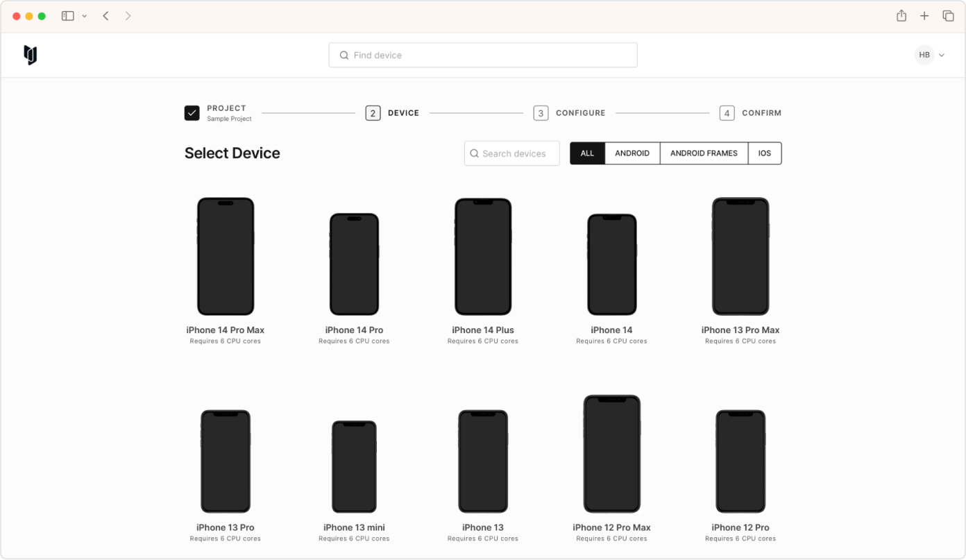Click the iPhone 13 name label
This screenshot has height=560, width=966.
(x=483, y=527)
